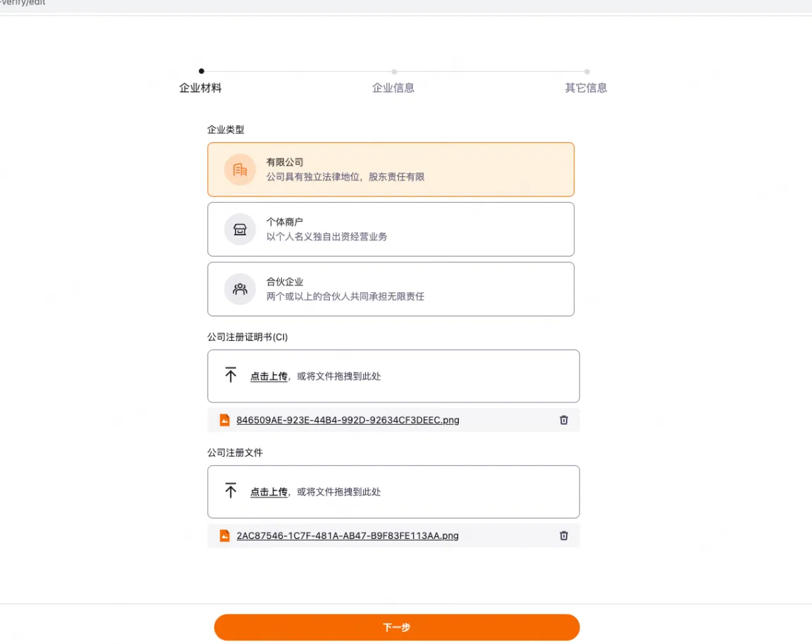Viewport: 812px width, 644px height.
Task: Select the 有限公司 enterprise type option
Action: pyautogui.click(x=390, y=169)
